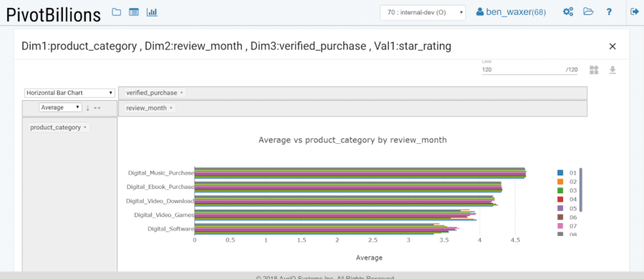Image resolution: width=644 pixels, height=279 pixels.
Task: Click the logout arrow icon
Action: tap(634, 12)
